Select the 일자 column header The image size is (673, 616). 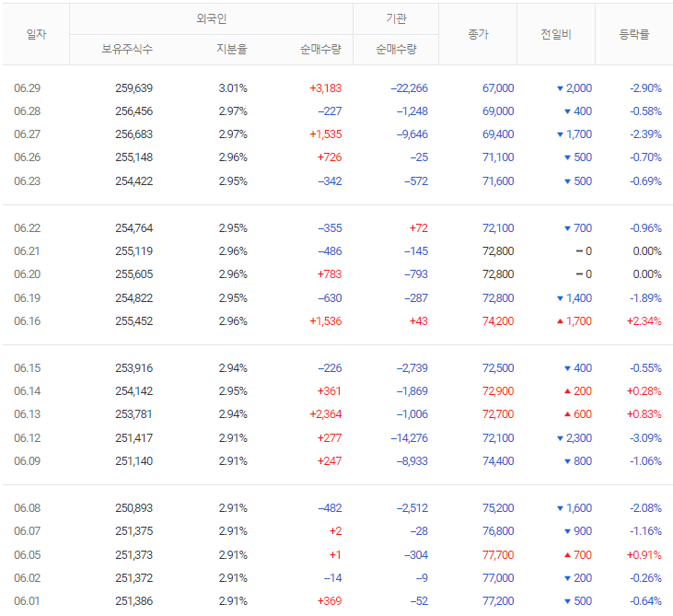(36, 34)
